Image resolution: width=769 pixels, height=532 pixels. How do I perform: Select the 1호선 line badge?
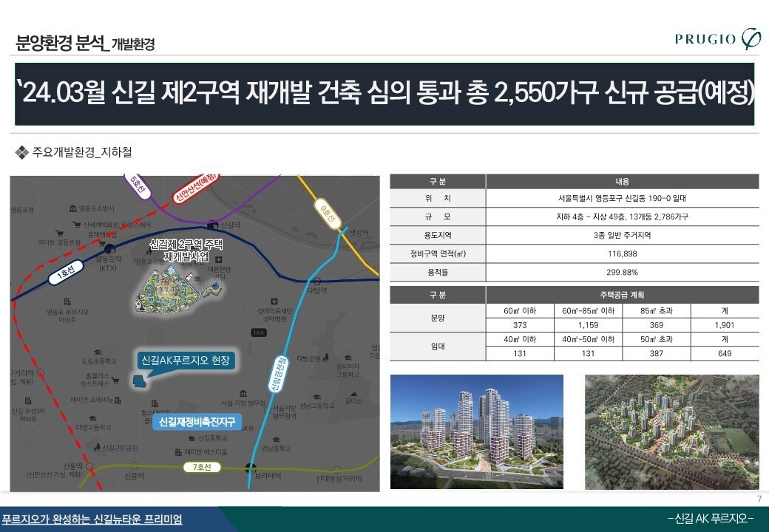[x=66, y=273]
